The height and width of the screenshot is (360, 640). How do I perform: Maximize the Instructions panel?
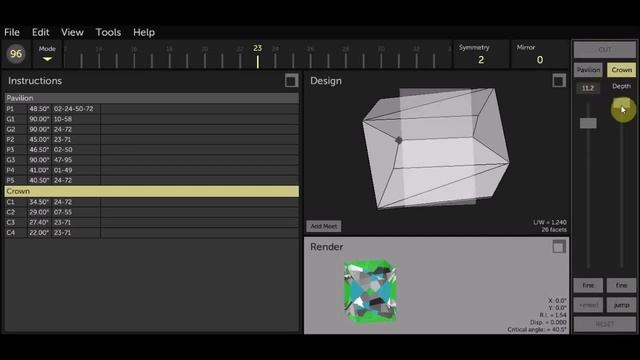tap(291, 81)
